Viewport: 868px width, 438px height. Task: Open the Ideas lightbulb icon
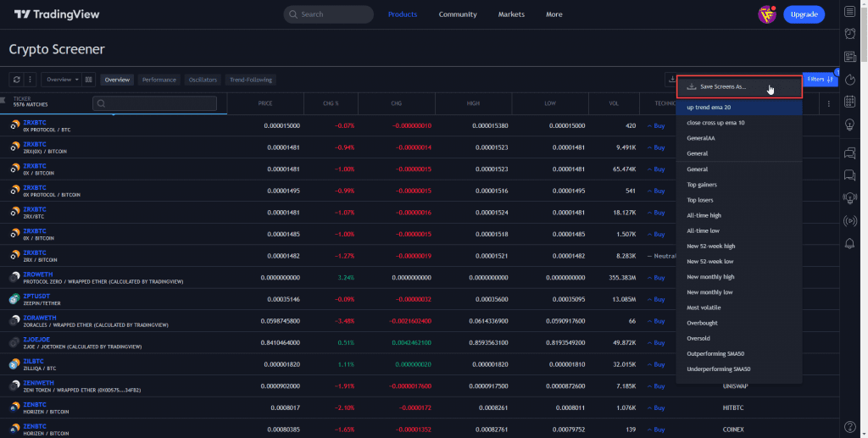point(849,125)
